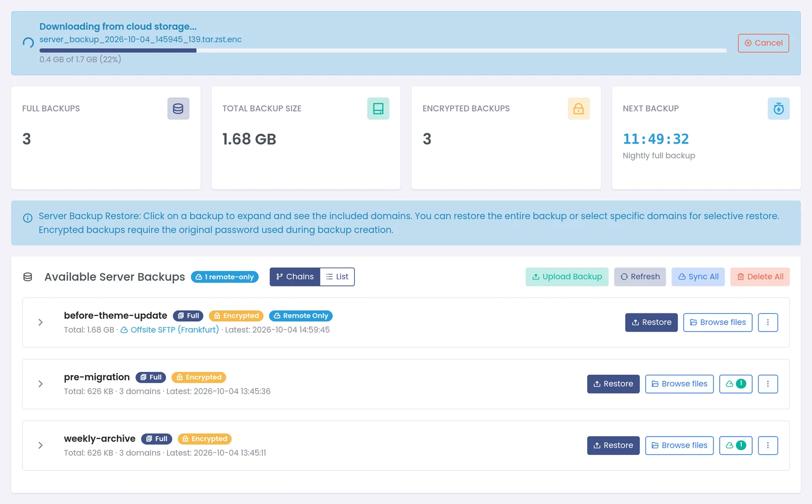Click Full tag on pre-migration
The image size is (812, 504).
(x=151, y=377)
